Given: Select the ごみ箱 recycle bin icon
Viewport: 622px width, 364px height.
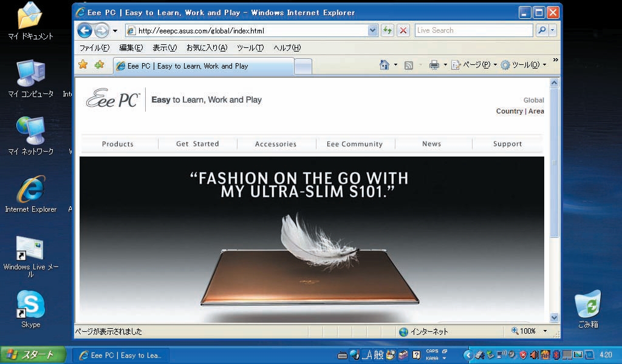Looking at the screenshot, I should click(588, 309).
